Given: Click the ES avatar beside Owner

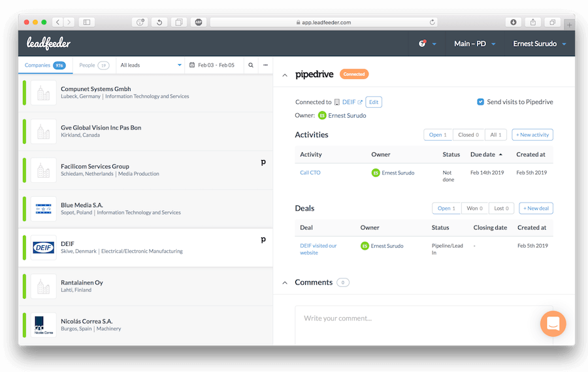Looking at the screenshot, I should (x=322, y=116).
